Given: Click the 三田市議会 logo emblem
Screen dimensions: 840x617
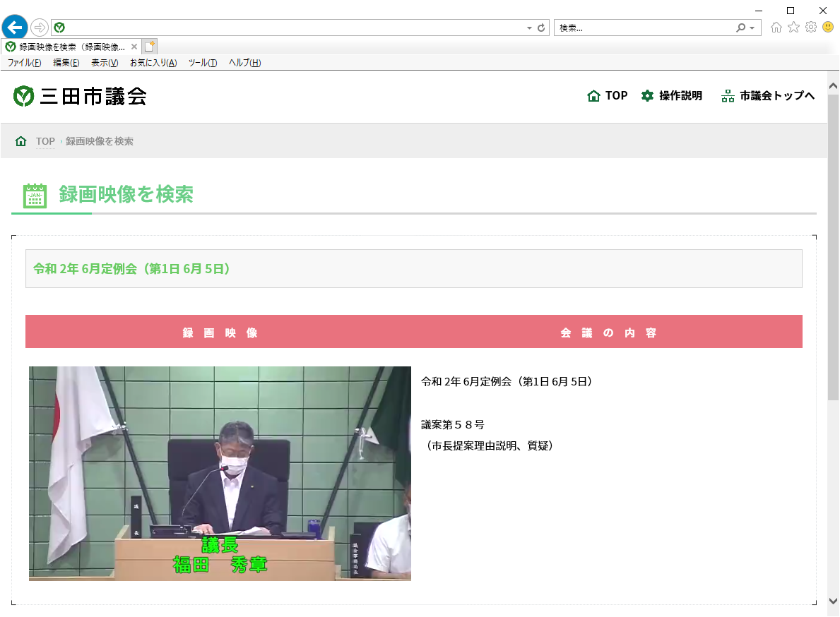Looking at the screenshot, I should [x=23, y=96].
